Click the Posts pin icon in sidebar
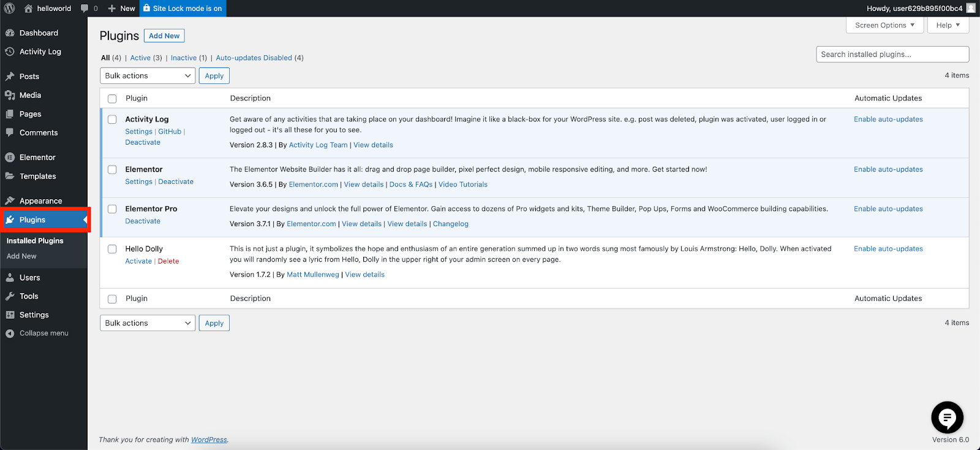The height and width of the screenshot is (450, 980). click(10, 77)
